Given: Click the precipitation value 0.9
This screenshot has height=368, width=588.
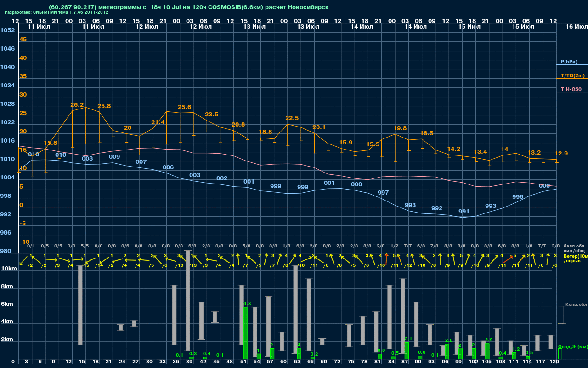Looking at the screenshot, I should [381, 351].
